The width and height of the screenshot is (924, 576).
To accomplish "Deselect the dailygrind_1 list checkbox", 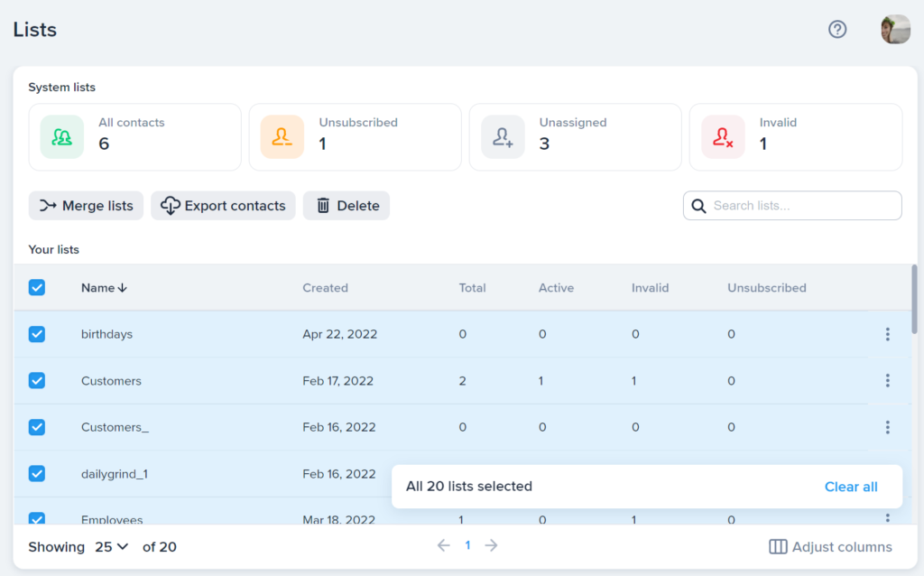I will coord(37,473).
